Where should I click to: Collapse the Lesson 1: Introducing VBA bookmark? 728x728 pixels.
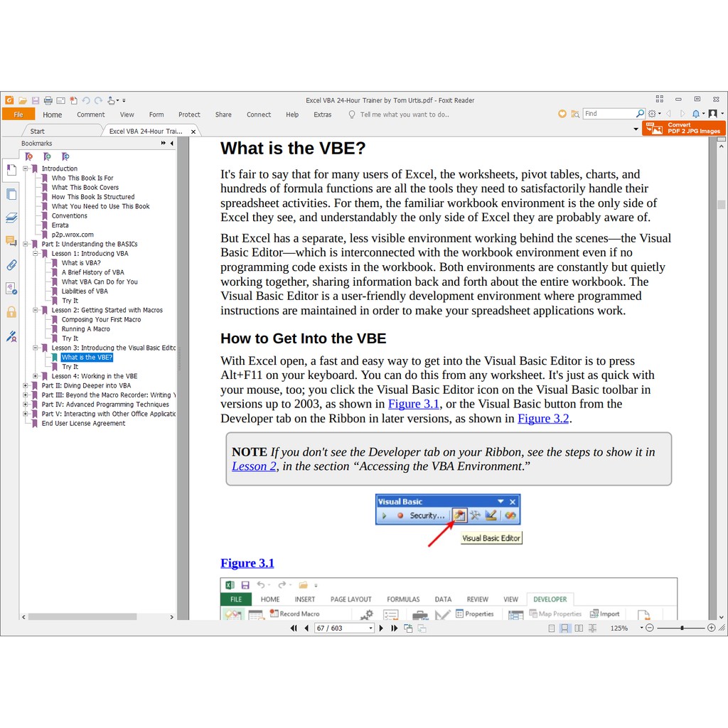point(36,253)
